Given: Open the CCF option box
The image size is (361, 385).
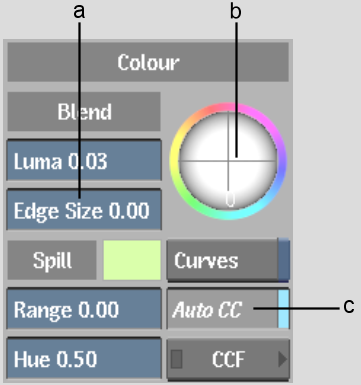Looking at the screenshot, I should click(228, 359).
